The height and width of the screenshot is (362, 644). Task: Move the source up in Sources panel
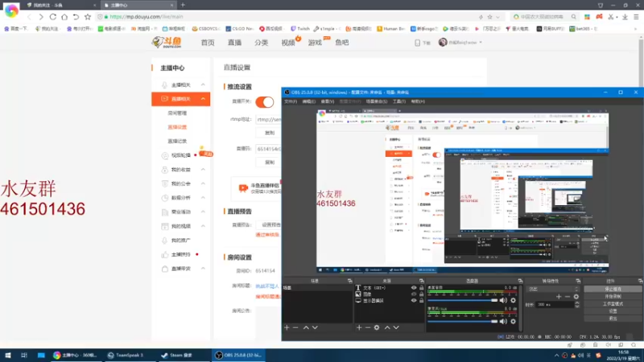pos(387,327)
